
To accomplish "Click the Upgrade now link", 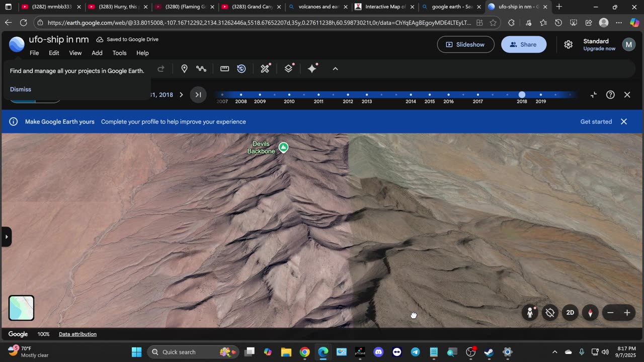I will 599,49.
